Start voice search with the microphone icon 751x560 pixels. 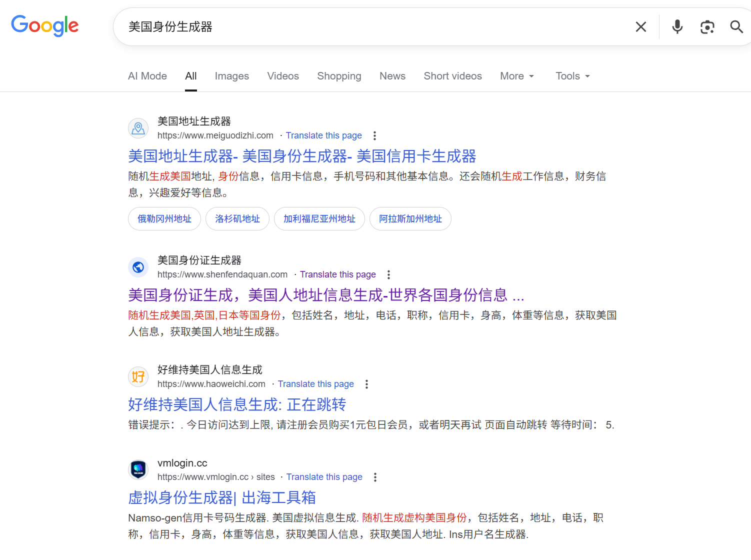(677, 26)
